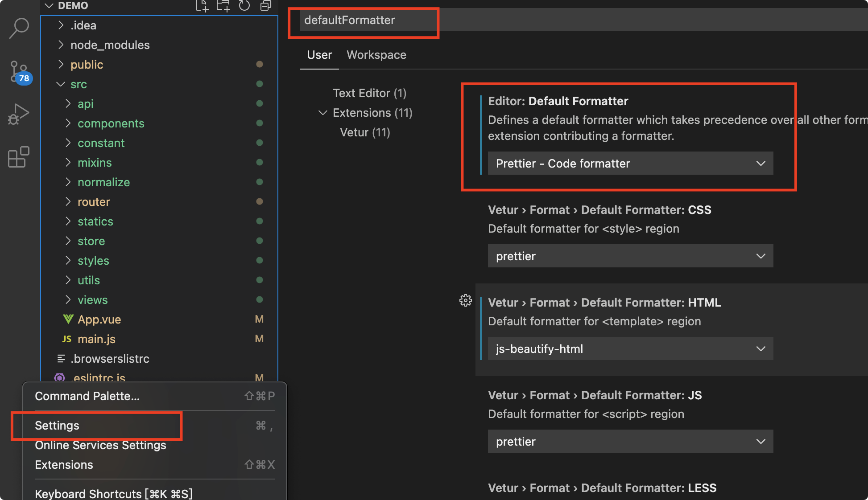Open the js-beautify-html formatter dropdown
Viewport: 868px width, 500px height.
pos(630,349)
